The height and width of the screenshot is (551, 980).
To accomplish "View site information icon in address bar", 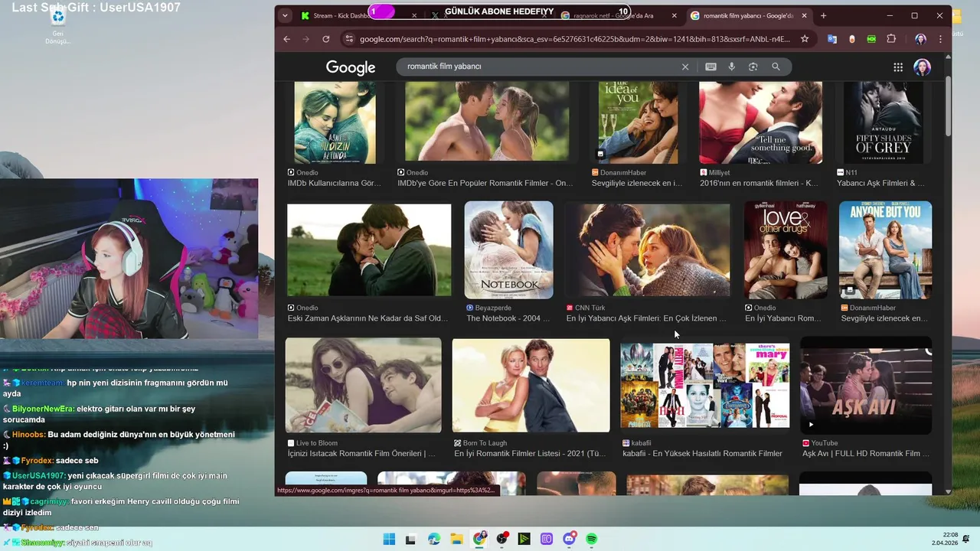I will (x=349, y=39).
